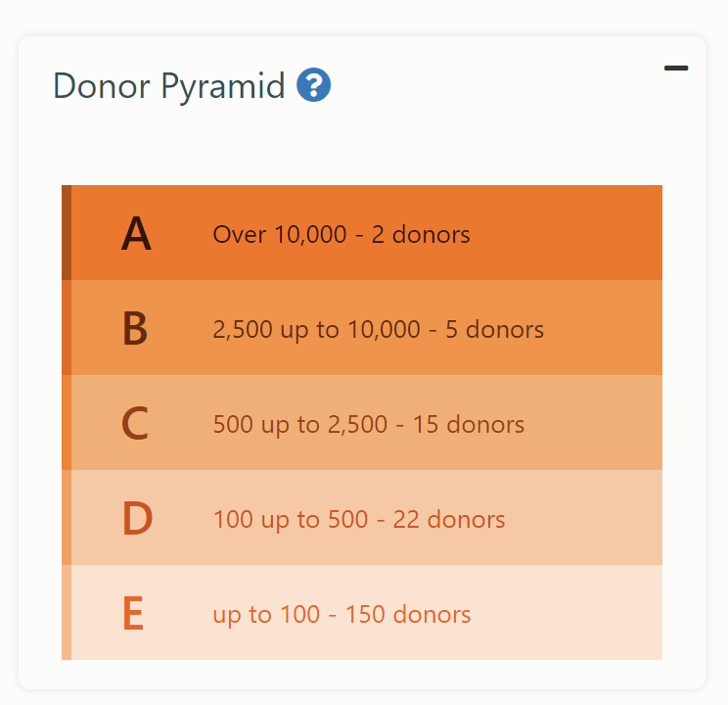Open 'up to 100 - 150 donors' row

click(362, 612)
